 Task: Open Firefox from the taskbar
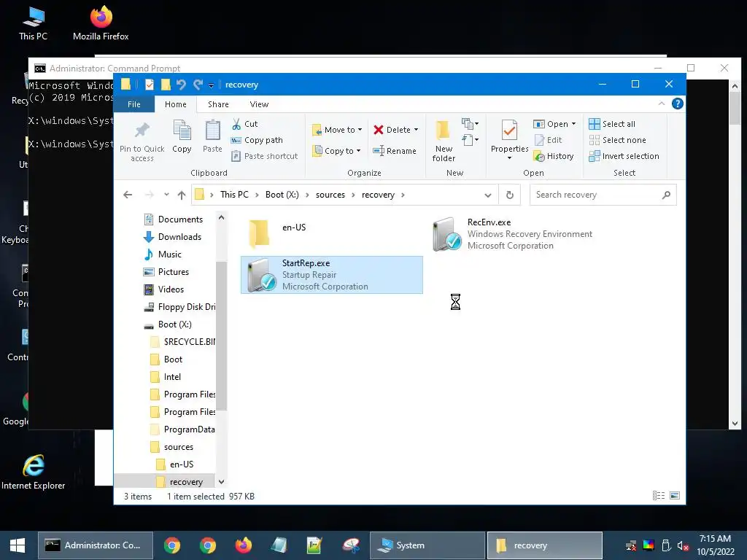point(244,545)
